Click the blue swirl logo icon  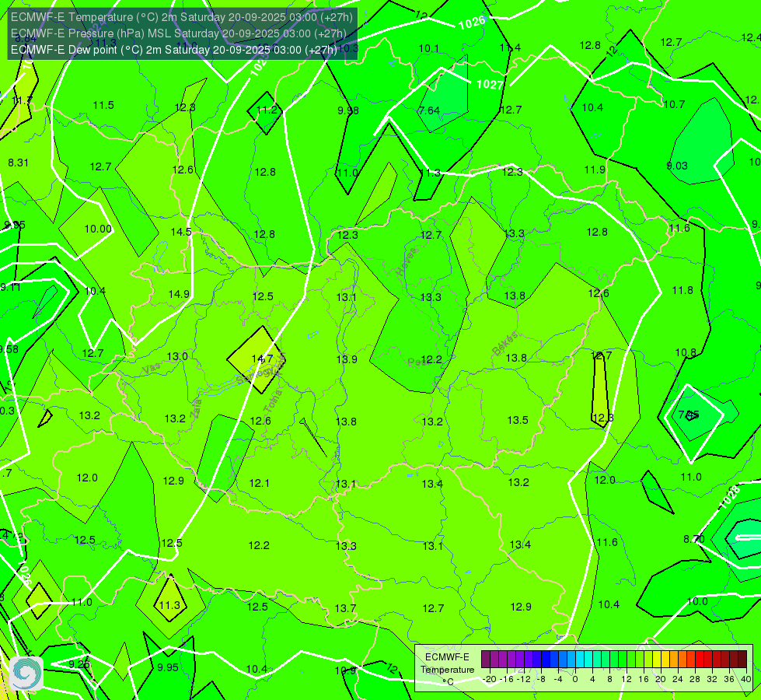[26, 674]
